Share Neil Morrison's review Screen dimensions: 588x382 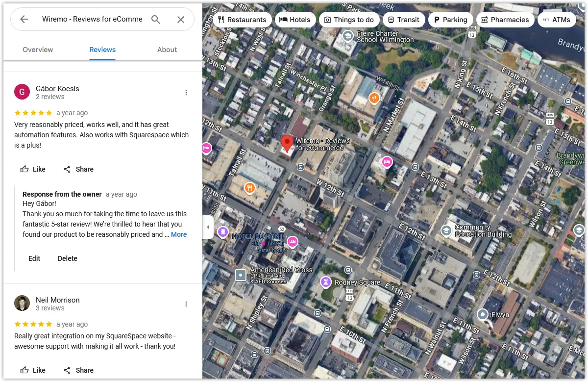click(x=78, y=370)
